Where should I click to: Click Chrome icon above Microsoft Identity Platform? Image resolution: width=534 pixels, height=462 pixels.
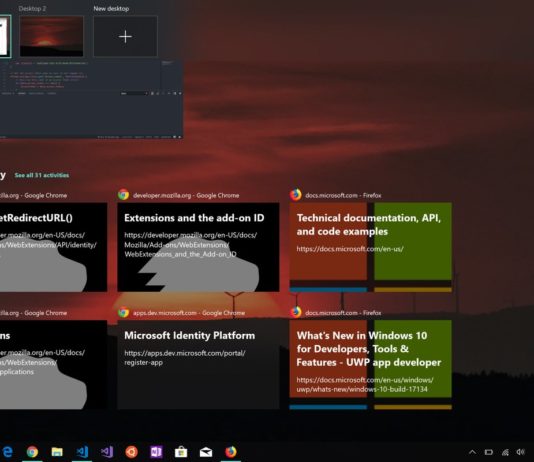[x=123, y=312]
